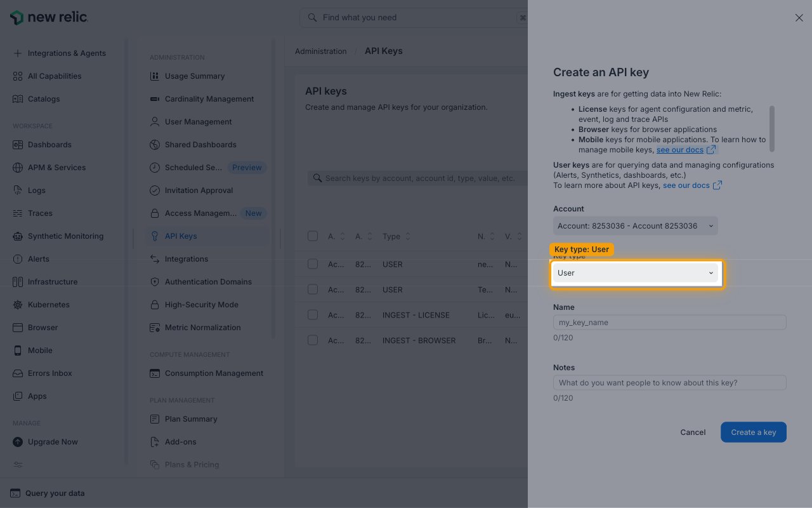Click the Metric Normalization icon
Viewport: 812px width, 508px height.
[155, 328]
